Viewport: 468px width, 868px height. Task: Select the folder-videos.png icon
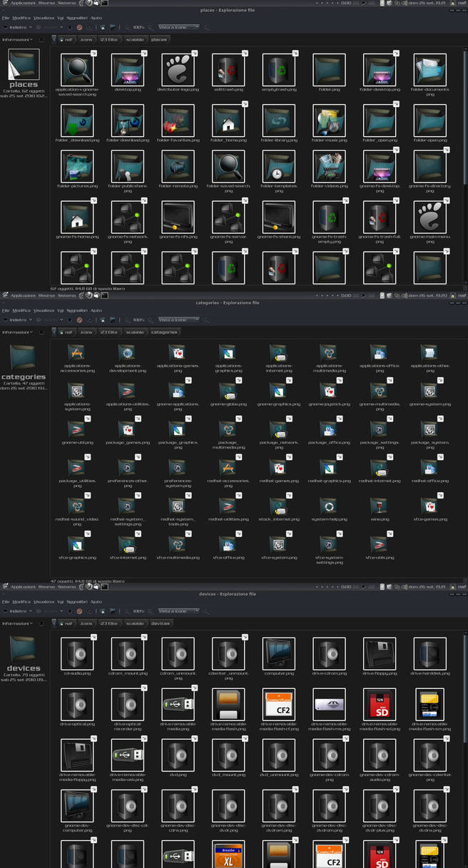pyautogui.click(x=329, y=167)
